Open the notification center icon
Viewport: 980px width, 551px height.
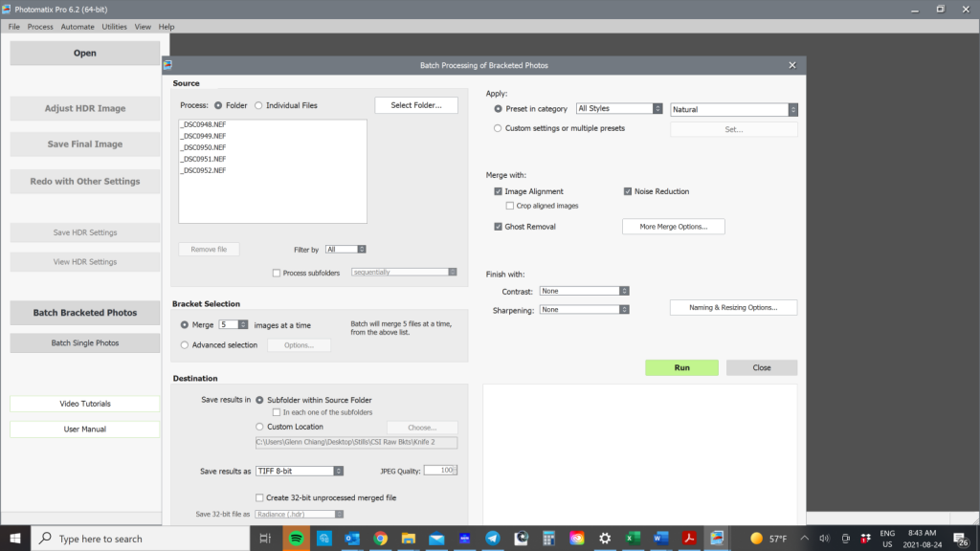962,539
